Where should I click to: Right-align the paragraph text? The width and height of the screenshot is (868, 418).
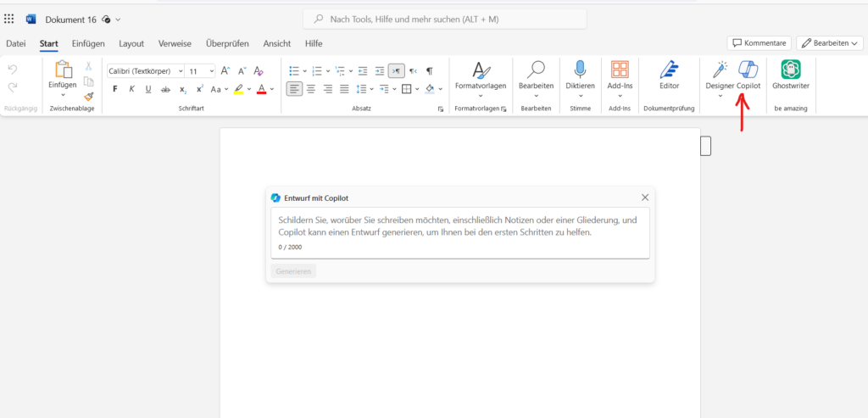click(328, 88)
